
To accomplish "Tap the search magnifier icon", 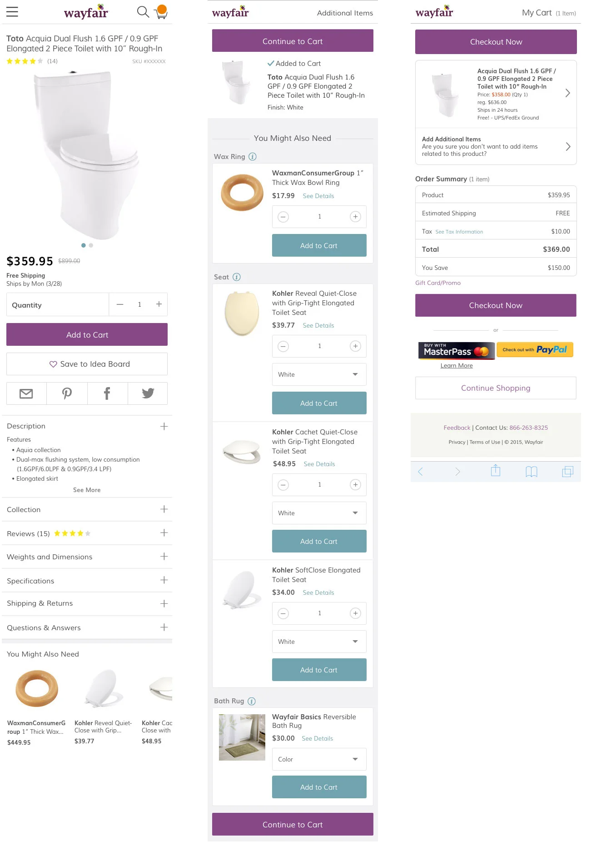I will click(x=143, y=12).
